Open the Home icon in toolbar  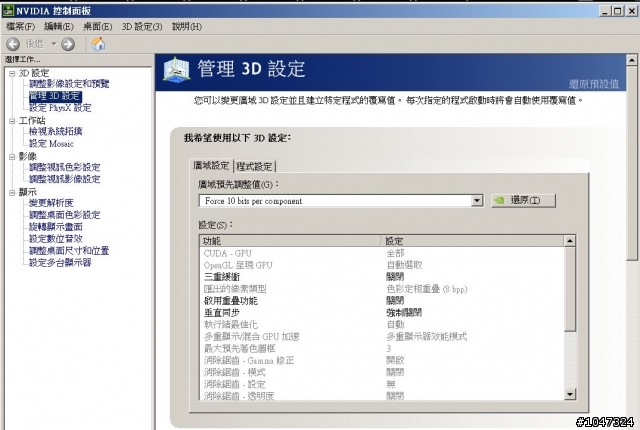pos(98,44)
